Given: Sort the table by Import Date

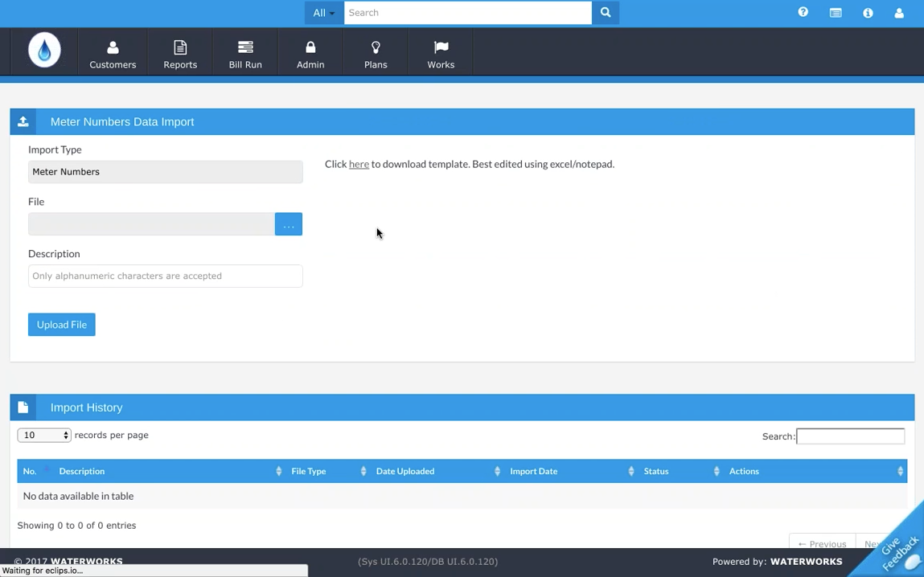Looking at the screenshot, I should (572, 471).
